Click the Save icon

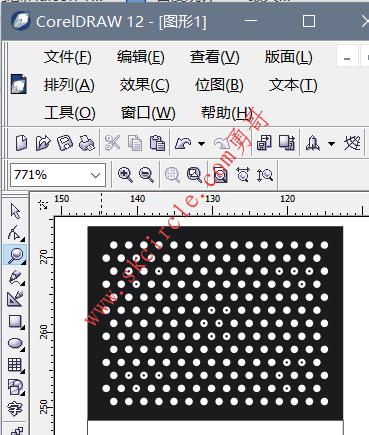click(65, 143)
